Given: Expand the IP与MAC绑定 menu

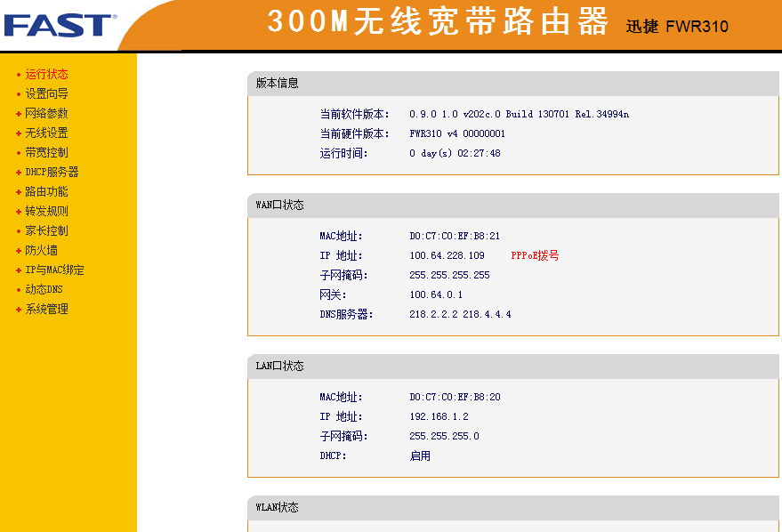Looking at the screenshot, I should coord(54,270).
